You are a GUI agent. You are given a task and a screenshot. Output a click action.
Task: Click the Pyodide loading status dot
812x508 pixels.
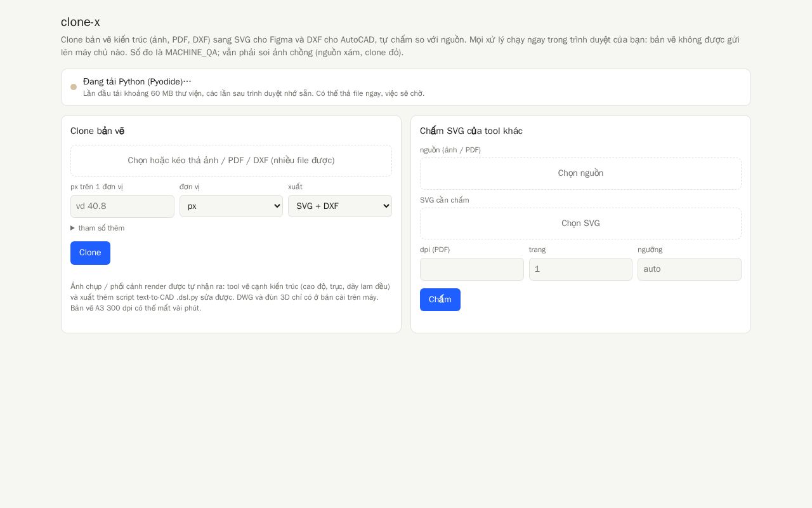74,87
